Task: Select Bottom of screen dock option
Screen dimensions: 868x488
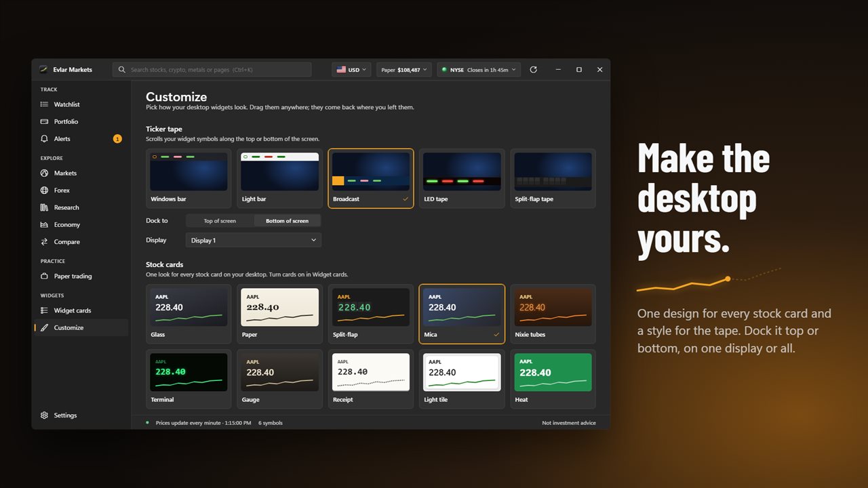Action: click(287, 221)
